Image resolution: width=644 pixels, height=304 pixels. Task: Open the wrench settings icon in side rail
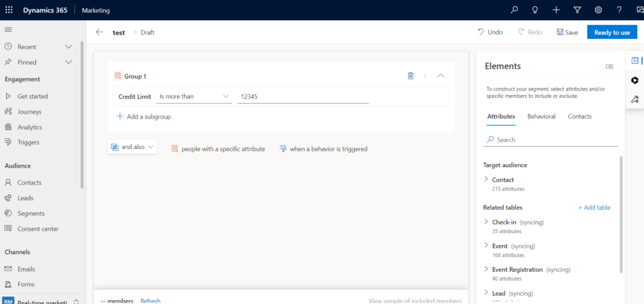click(635, 99)
